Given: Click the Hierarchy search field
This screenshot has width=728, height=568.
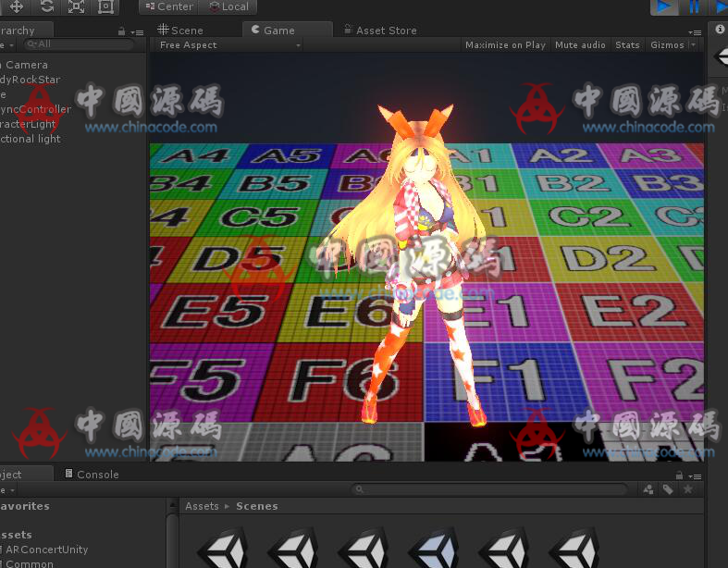Looking at the screenshot, I should [x=79, y=44].
